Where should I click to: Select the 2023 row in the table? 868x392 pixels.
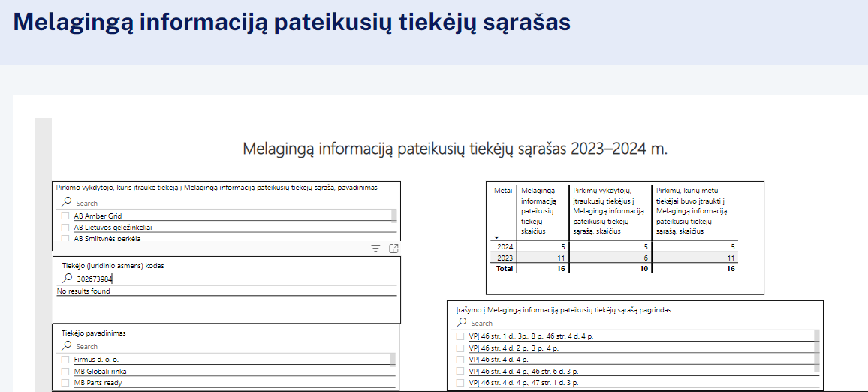[503, 258]
